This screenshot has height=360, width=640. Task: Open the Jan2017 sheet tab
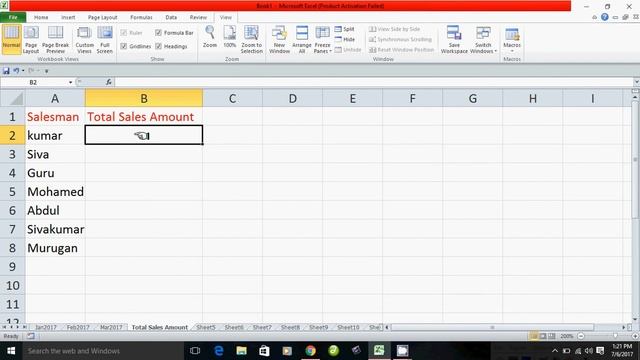coord(46,327)
